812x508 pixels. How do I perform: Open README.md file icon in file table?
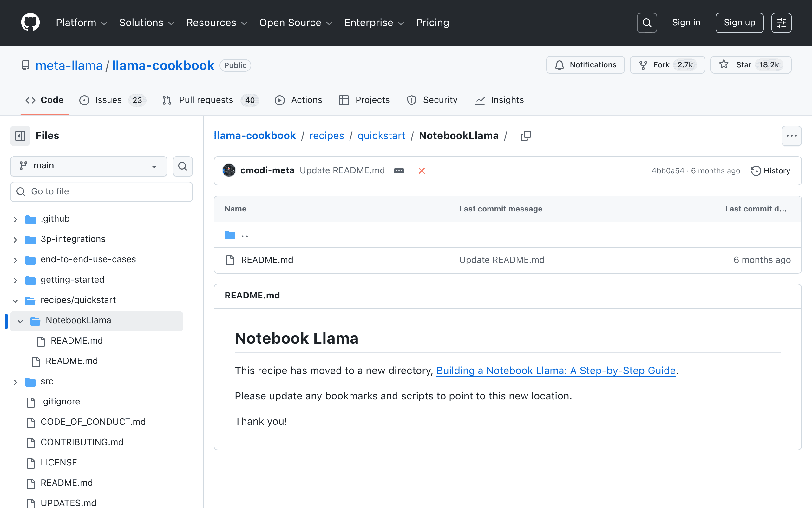pyautogui.click(x=230, y=260)
